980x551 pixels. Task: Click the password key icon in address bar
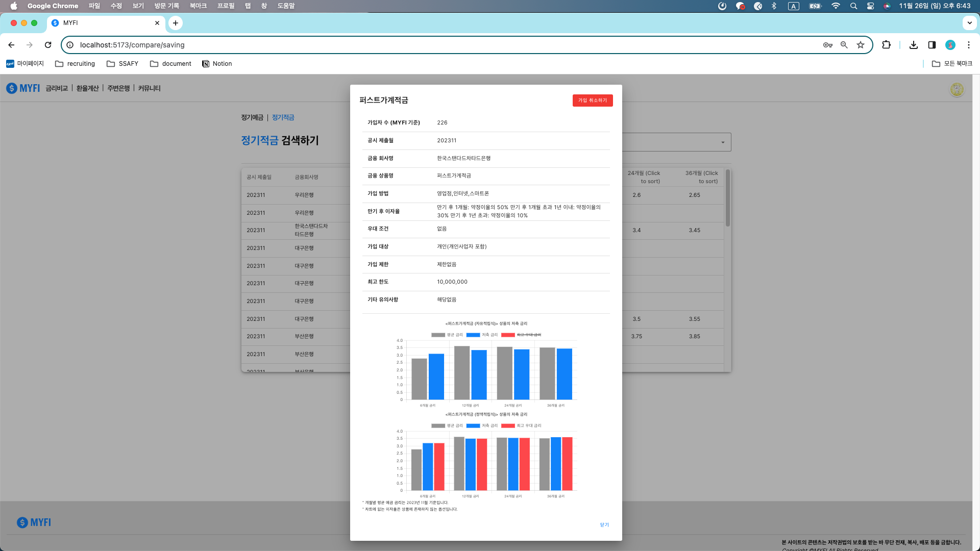(827, 45)
